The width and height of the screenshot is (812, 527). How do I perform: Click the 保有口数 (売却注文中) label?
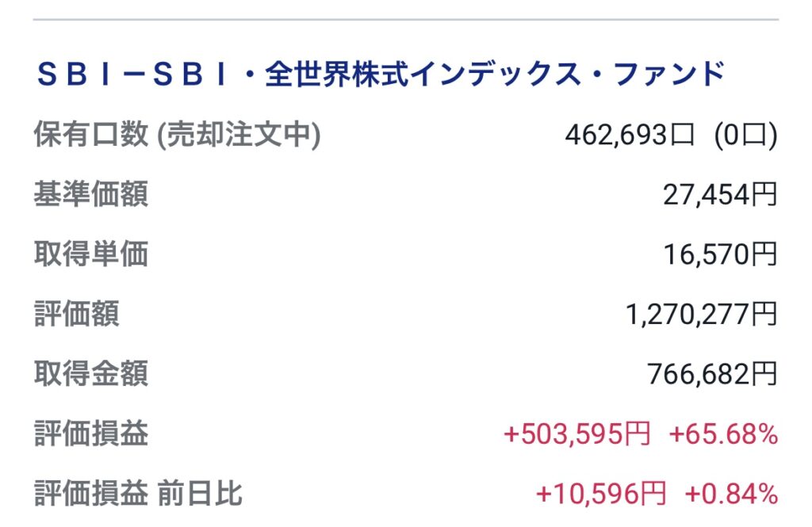point(177,135)
